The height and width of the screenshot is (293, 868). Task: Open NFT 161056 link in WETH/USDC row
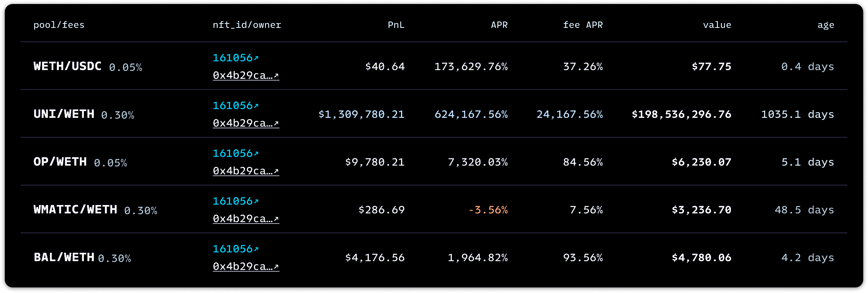235,58
